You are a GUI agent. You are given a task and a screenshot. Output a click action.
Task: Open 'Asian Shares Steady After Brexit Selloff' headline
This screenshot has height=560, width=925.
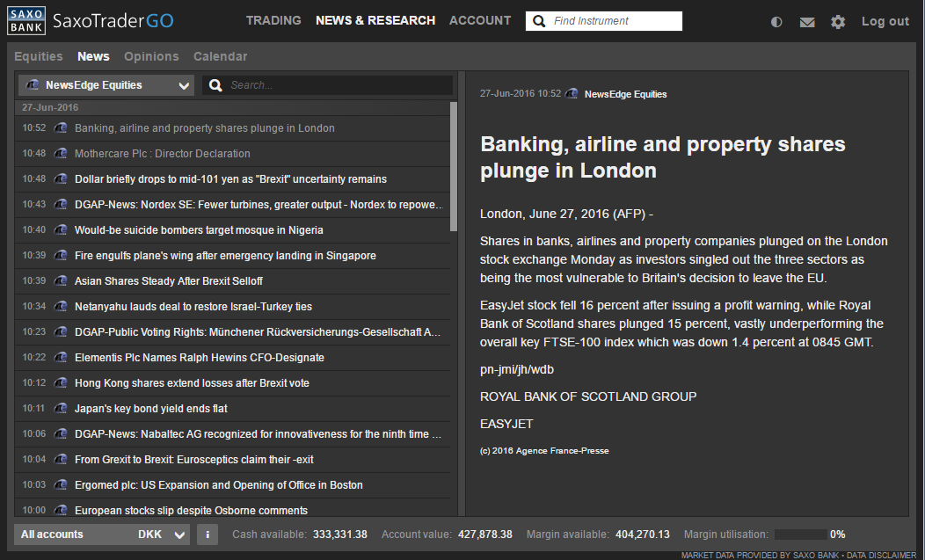click(x=169, y=281)
